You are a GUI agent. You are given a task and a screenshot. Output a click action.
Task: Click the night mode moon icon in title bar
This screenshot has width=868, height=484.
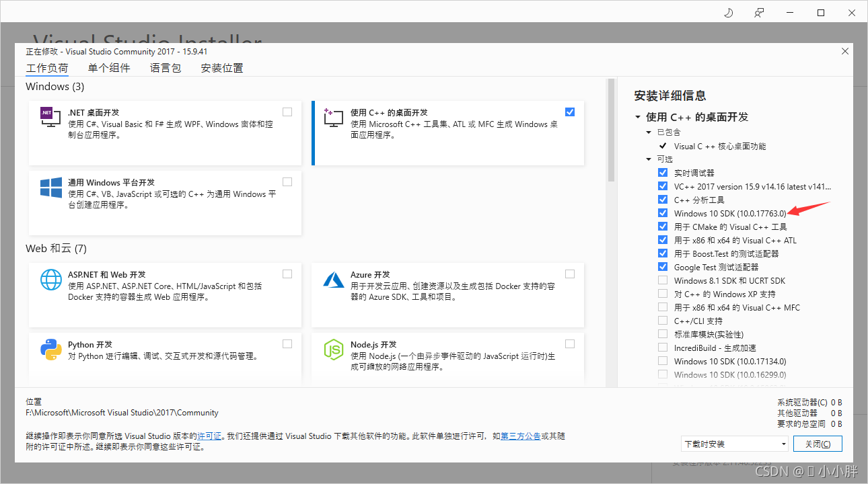coord(728,13)
